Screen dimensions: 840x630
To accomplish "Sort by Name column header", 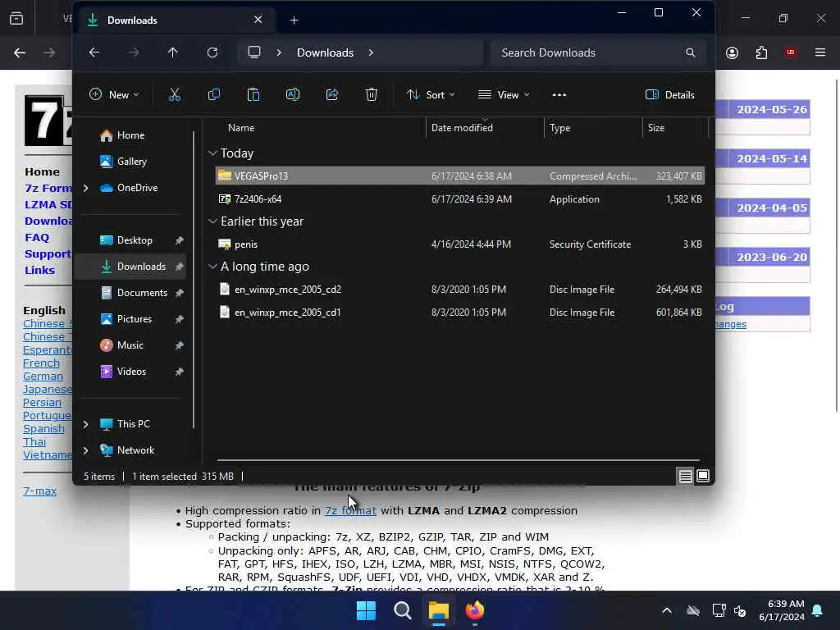I will (x=241, y=128).
